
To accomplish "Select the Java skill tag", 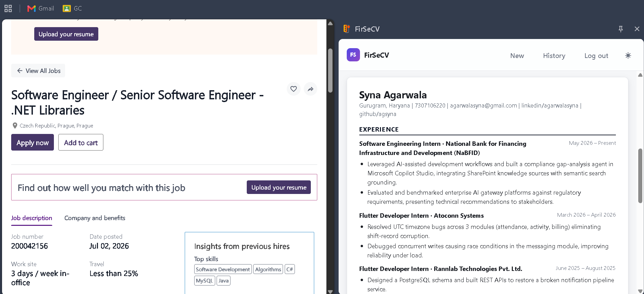I will pos(223,281).
